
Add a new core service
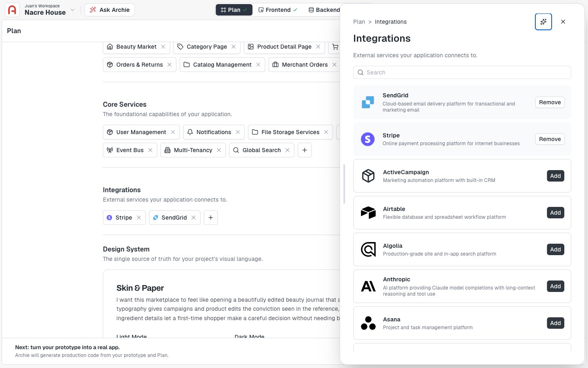[x=305, y=150]
